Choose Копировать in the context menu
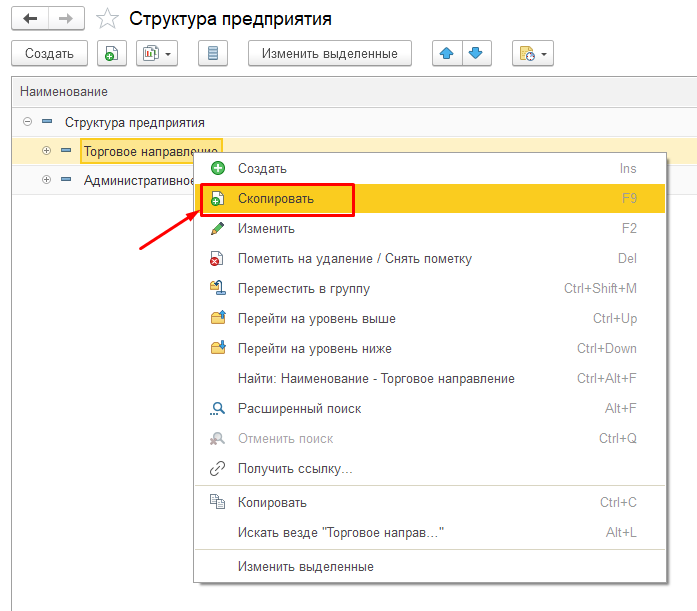Screen dimensions: 697x611 (x=430, y=503)
